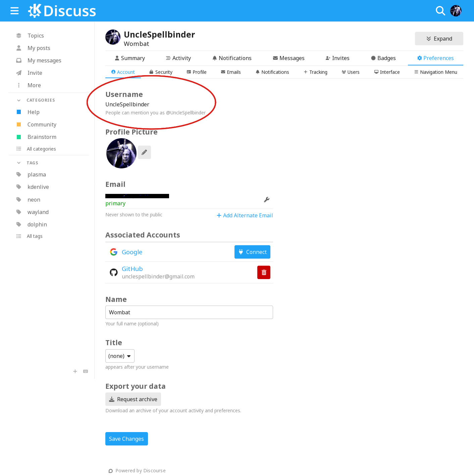Remove GitHub account with trash icon

pos(264,272)
